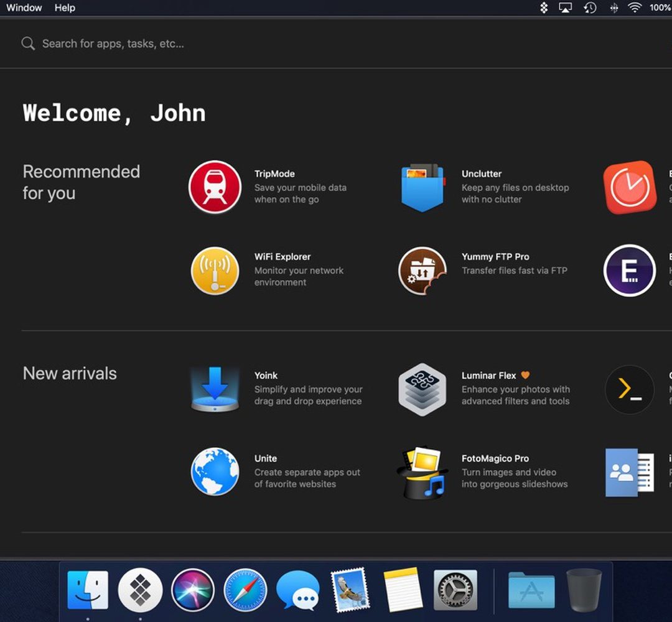This screenshot has width=672, height=622.
Task: Open Setapp from the Dock
Action: point(140,590)
